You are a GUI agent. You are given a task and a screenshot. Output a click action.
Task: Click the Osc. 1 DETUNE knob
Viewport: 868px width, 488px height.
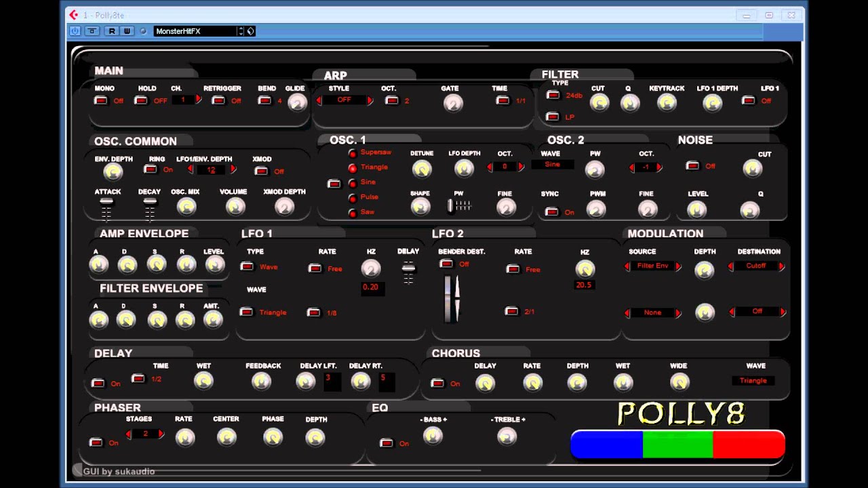click(x=422, y=168)
